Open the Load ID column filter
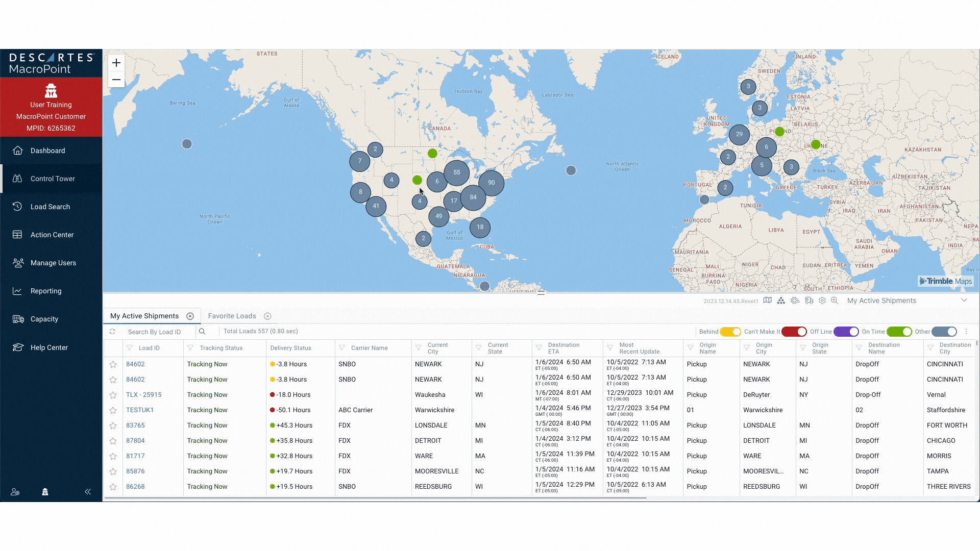This screenshot has width=980, height=551. click(129, 348)
